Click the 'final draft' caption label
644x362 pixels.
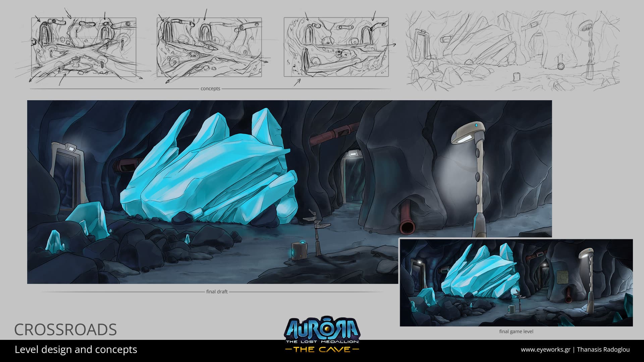[217, 292]
